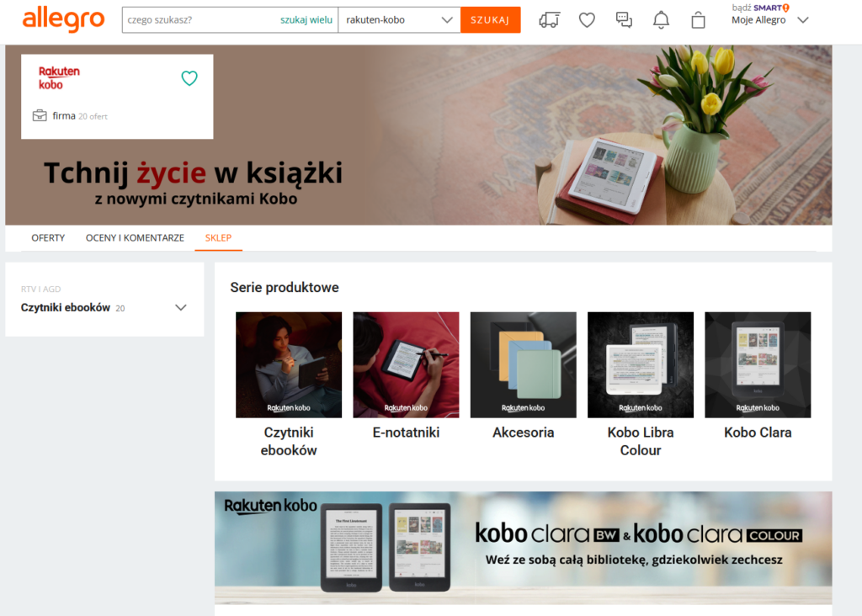Click the 'szukaj wielu' link
The width and height of the screenshot is (862, 616).
306,20
